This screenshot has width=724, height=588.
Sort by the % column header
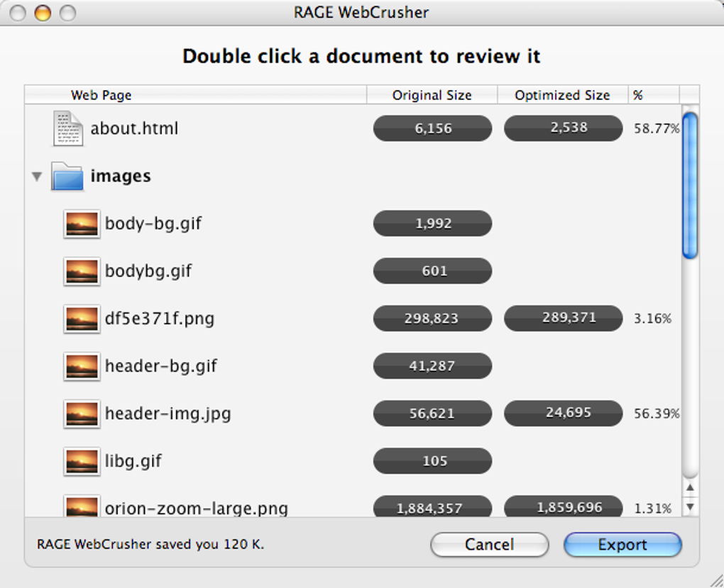(x=654, y=95)
